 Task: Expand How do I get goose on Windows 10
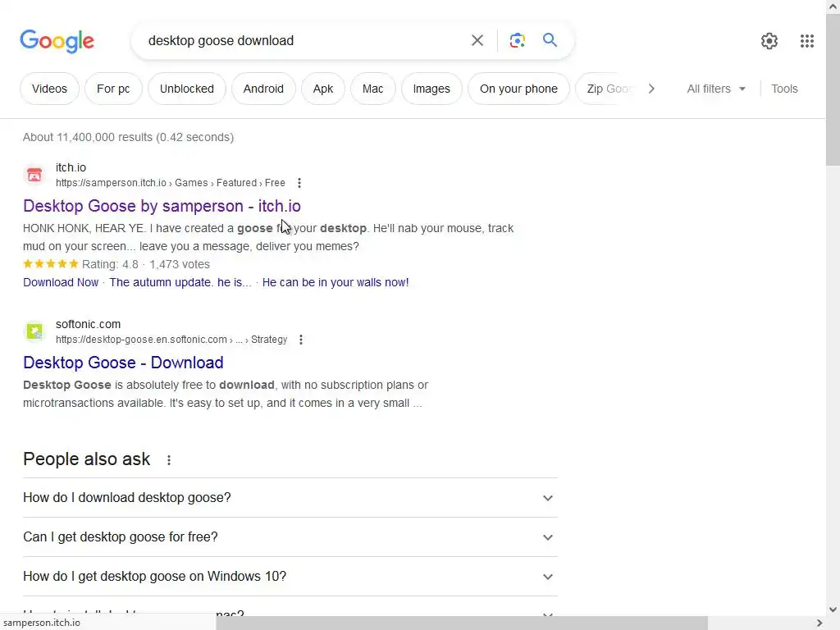point(290,577)
